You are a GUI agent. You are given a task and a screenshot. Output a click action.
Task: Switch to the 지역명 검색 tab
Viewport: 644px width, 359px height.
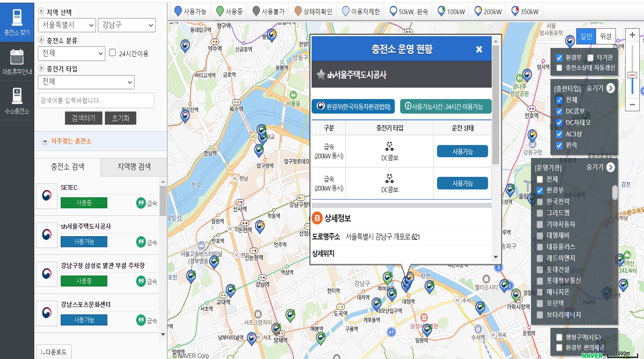[x=134, y=167]
